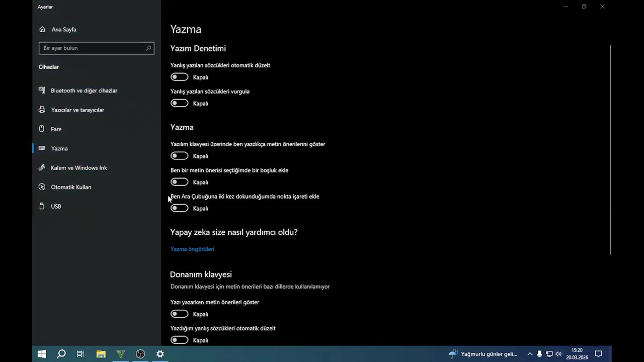Click the Yazım Denetimi heading
The width and height of the screenshot is (644, 362).
198,48
